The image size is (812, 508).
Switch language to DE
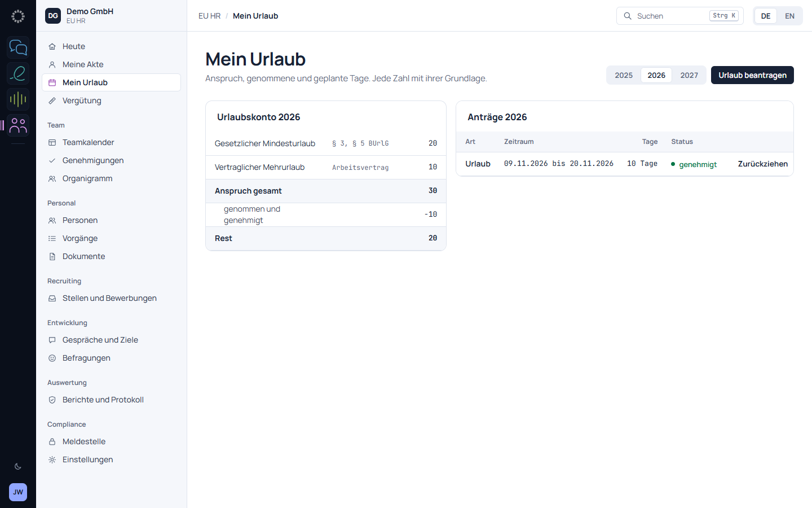766,16
